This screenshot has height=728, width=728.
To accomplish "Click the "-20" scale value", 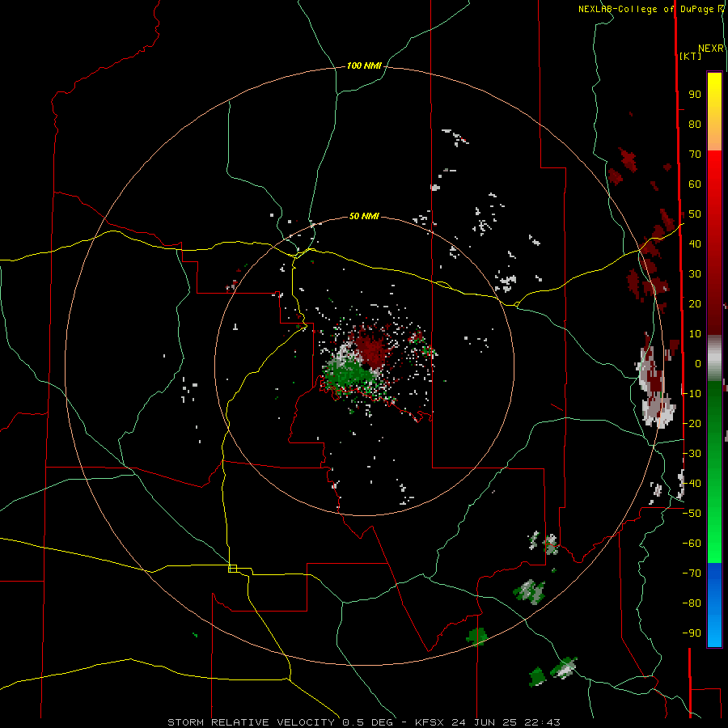I will click(692, 424).
